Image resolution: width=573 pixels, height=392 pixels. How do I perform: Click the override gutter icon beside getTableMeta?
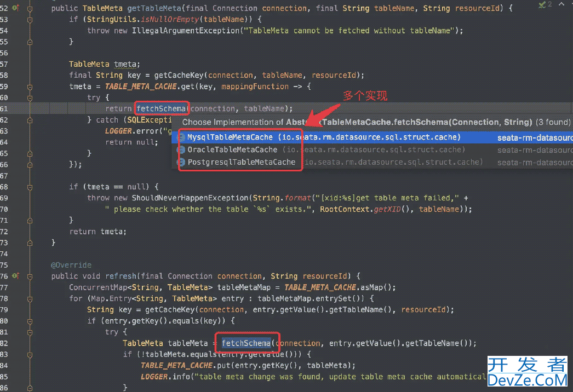click(15, 8)
